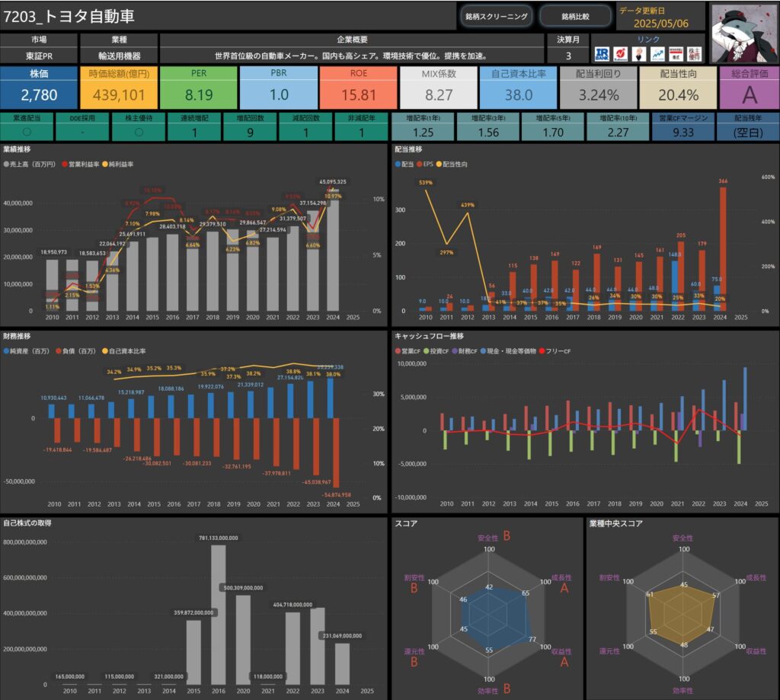The image size is (780, 700).
Task: Click the 連続増配 value cell
Action: click(194, 127)
